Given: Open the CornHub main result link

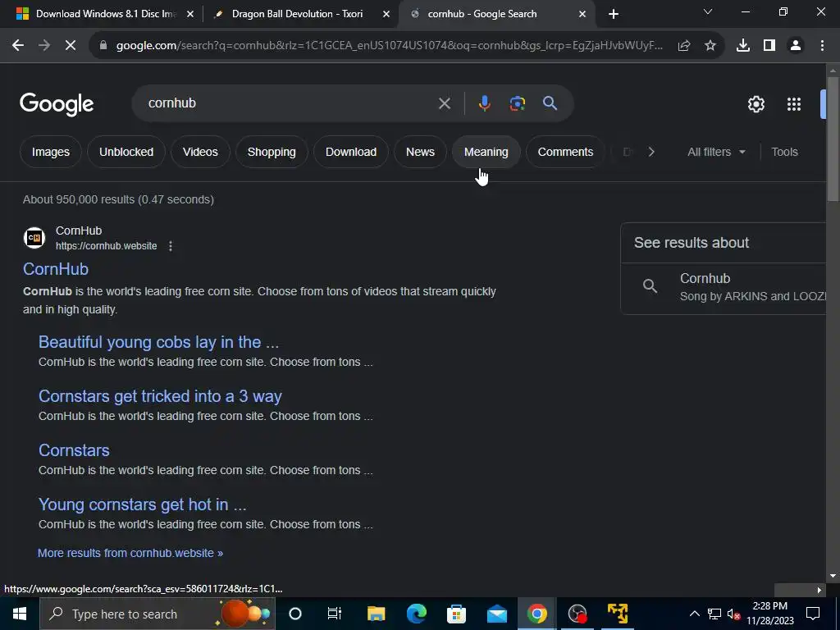Looking at the screenshot, I should (56, 269).
